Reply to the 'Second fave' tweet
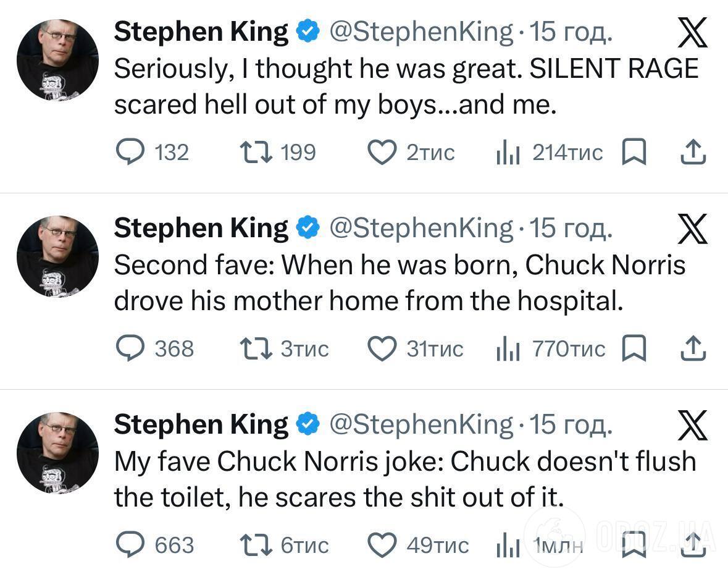 (130, 349)
